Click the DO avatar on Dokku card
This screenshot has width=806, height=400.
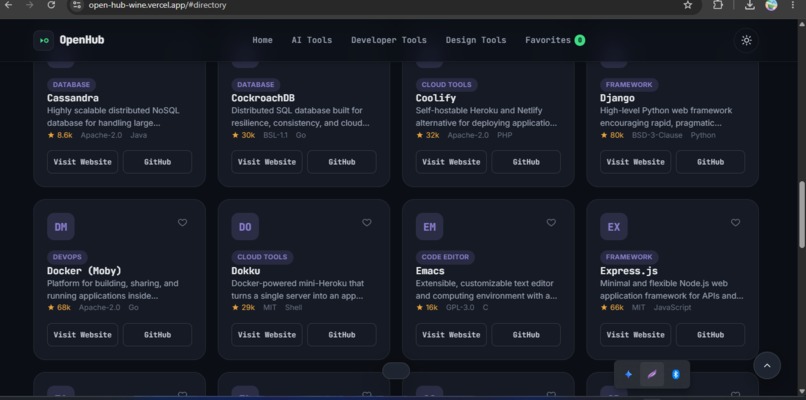(245, 227)
